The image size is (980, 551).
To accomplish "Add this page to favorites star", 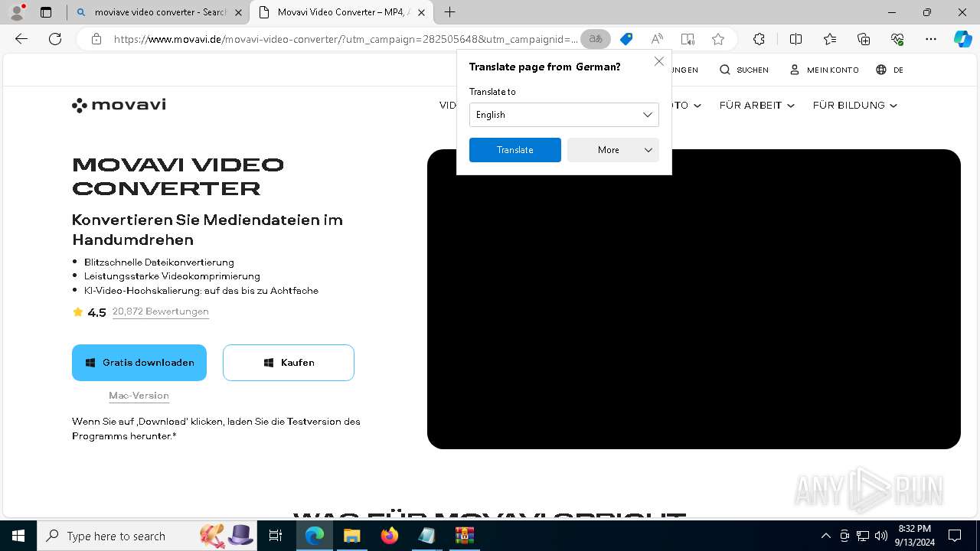I will point(717,39).
